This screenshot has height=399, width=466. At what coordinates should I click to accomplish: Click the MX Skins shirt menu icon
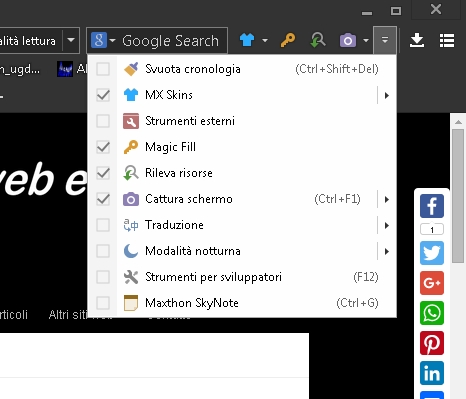(x=131, y=95)
